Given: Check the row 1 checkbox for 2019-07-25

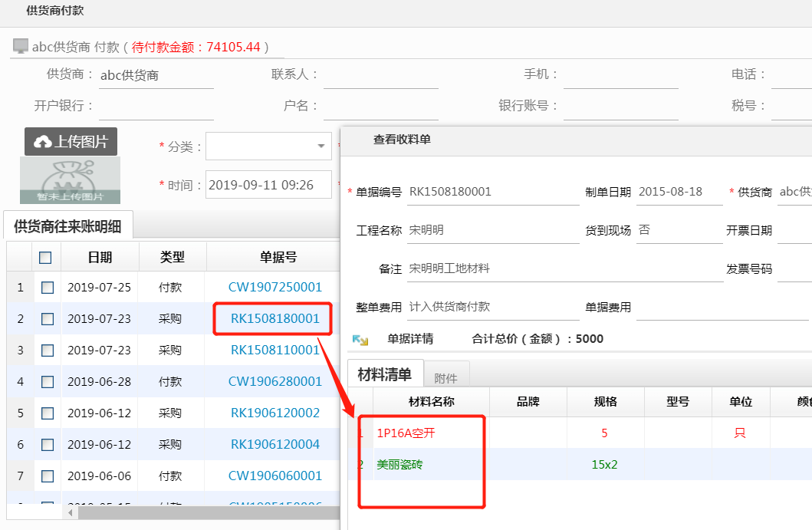Looking at the screenshot, I should pyautogui.click(x=48, y=288).
